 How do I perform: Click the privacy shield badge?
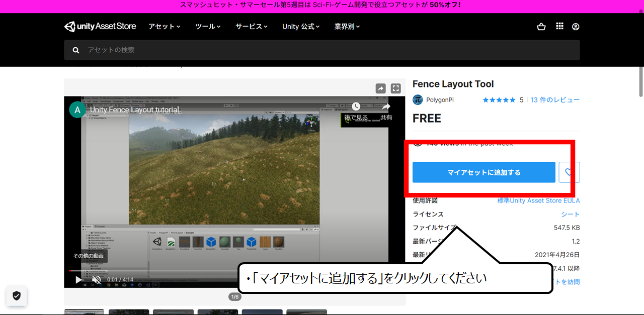click(17, 296)
